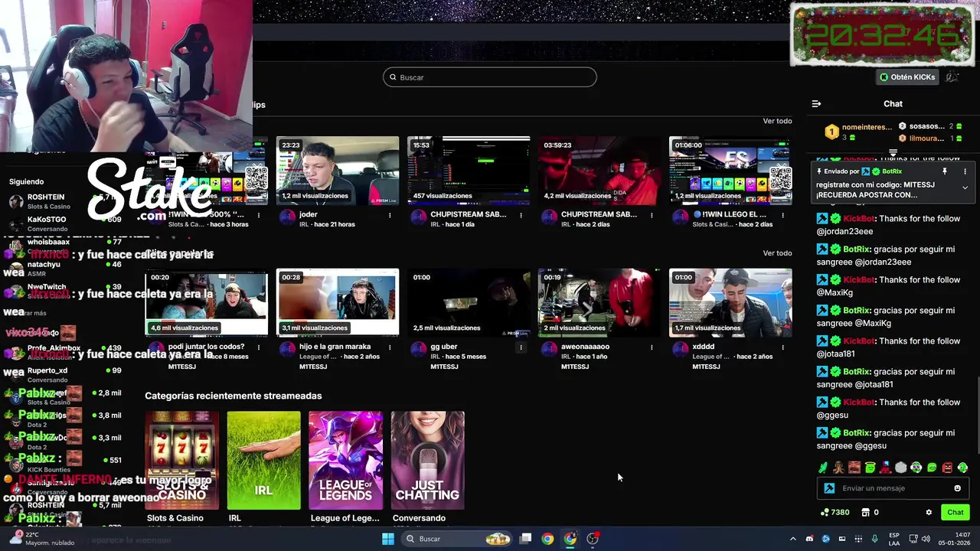Open chat settings gear
This screenshot has width=980, height=551.
tap(929, 513)
